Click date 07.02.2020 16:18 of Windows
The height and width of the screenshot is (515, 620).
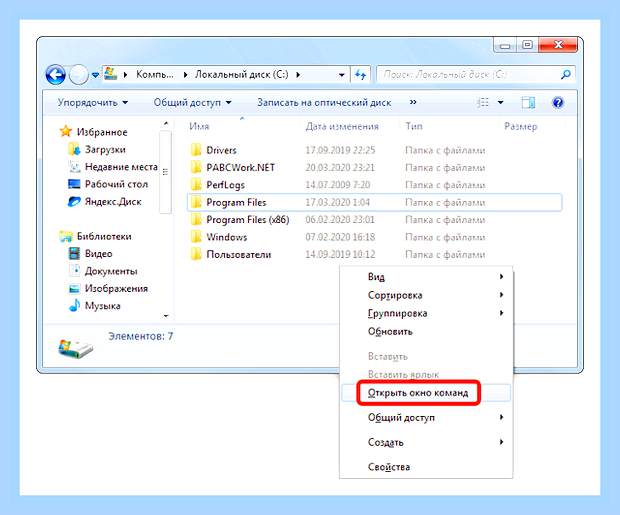click(x=340, y=237)
